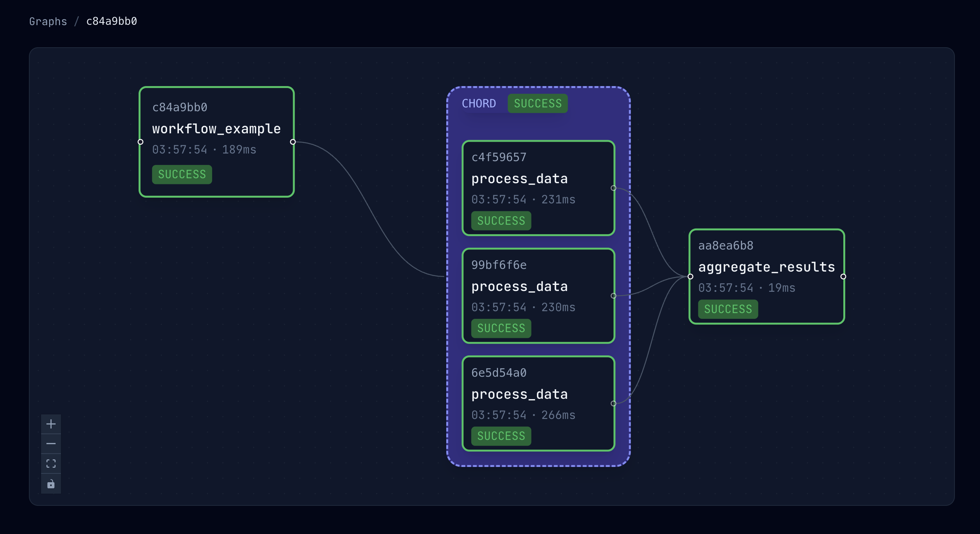Click the aggregate_results left input handle
This screenshot has height=534, width=980.
690,277
